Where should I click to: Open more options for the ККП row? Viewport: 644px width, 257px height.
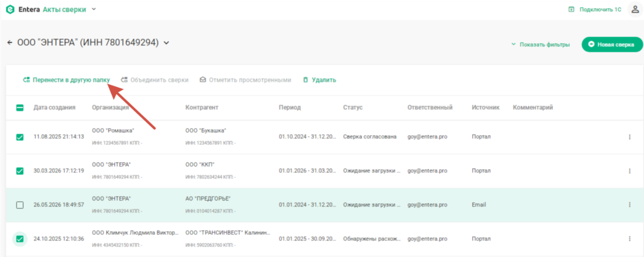[629, 171]
